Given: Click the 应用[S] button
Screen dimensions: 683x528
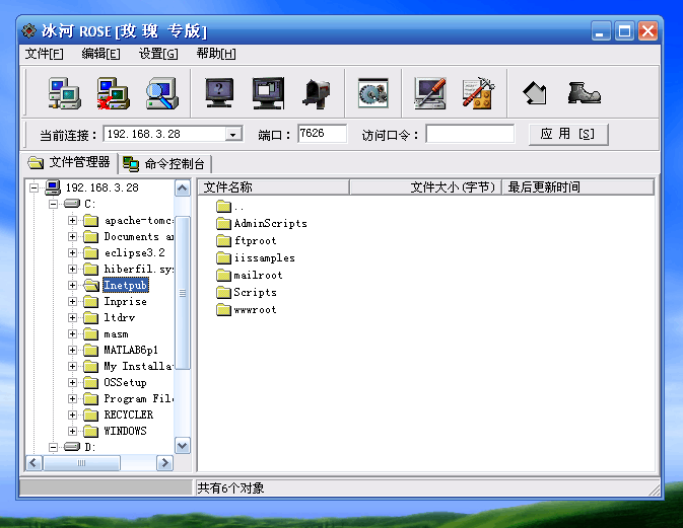Looking at the screenshot, I should pyautogui.click(x=568, y=134).
